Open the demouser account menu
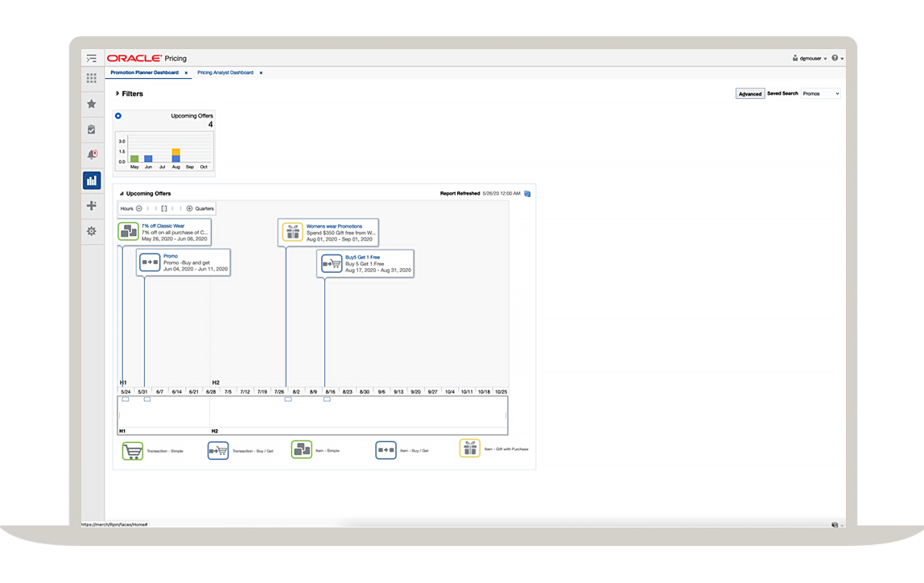The height and width of the screenshot is (583, 924). tap(809, 59)
